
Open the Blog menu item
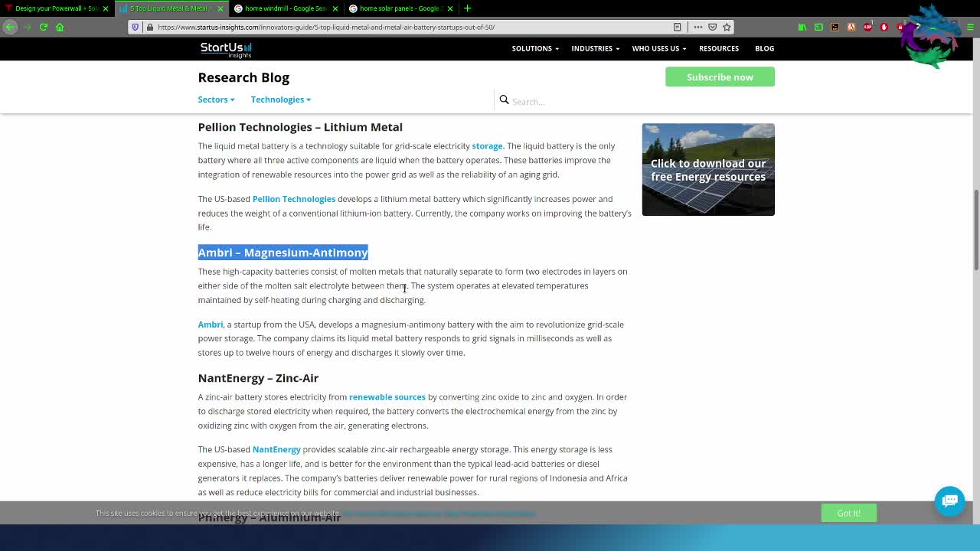pyautogui.click(x=764, y=48)
